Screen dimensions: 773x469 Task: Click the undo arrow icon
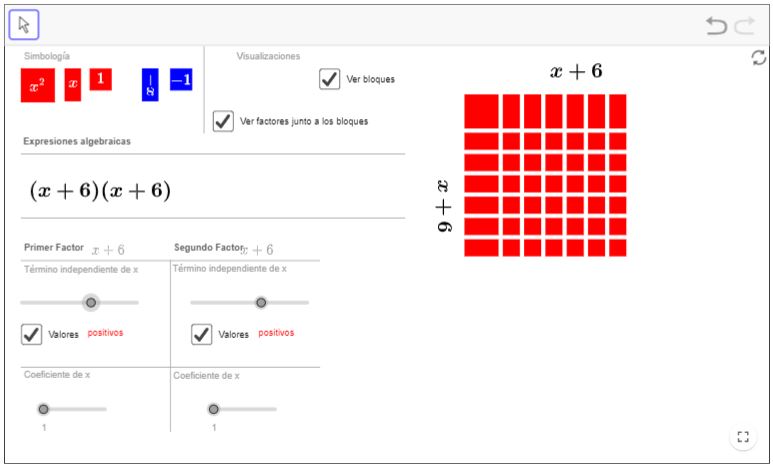[x=716, y=26]
